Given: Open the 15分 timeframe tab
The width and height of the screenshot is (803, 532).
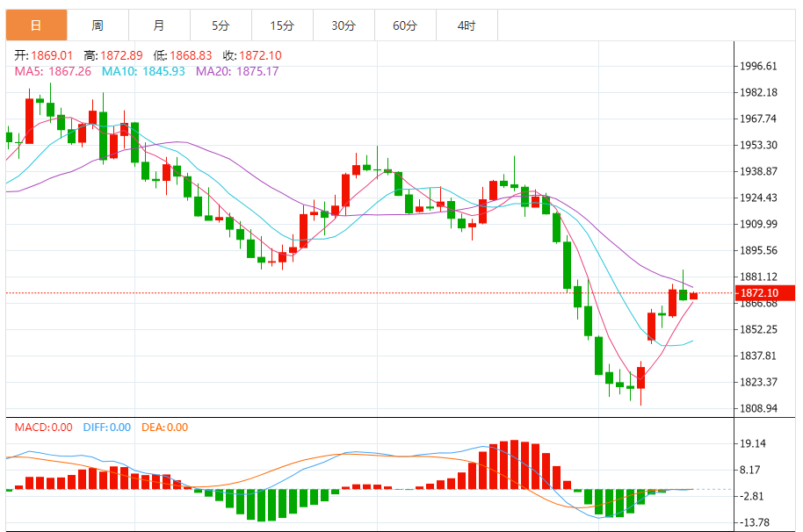Looking at the screenshot, I should coord(282,25).
